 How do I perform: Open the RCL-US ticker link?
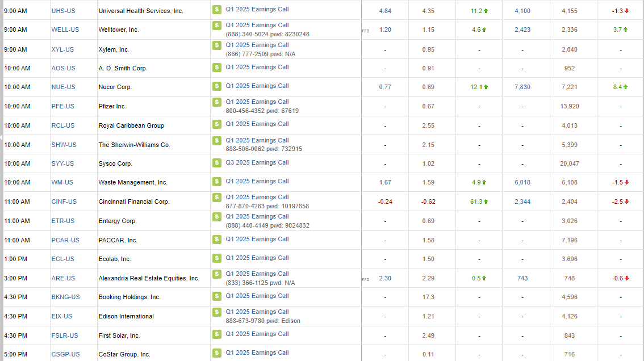click(x=63, y=125)
